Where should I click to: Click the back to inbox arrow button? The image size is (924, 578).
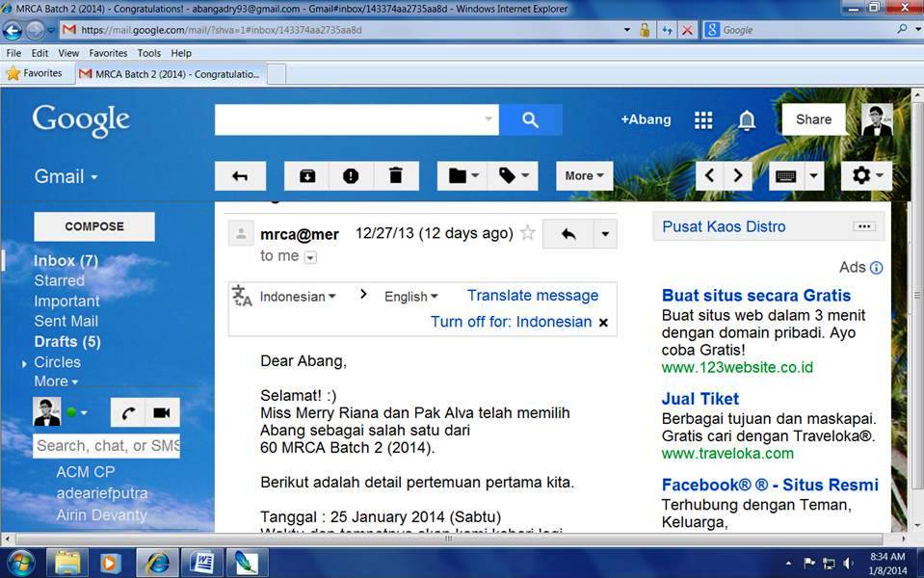click(x=240, y=175)
